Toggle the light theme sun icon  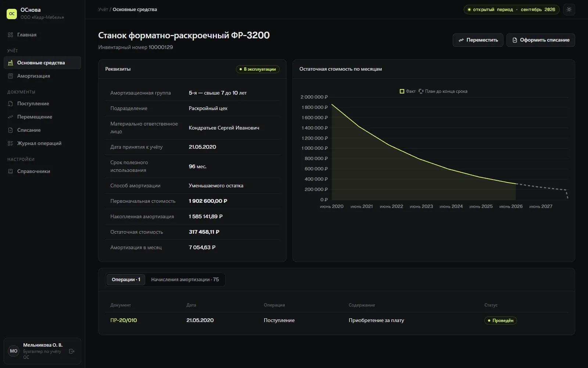569,10
